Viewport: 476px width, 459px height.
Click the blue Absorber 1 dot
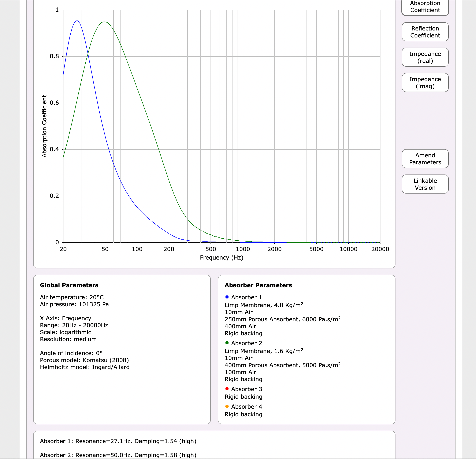(227, 297)
